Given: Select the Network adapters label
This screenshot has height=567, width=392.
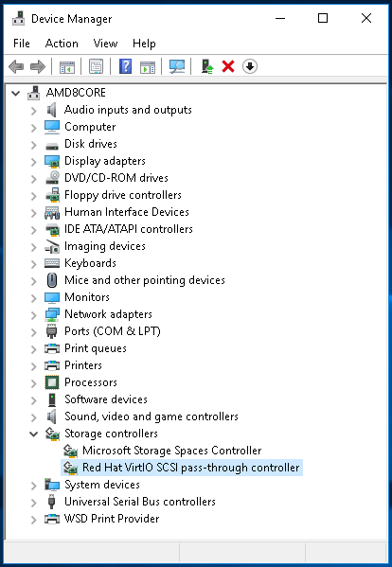Looking at the screenshot, I should click(108, 314).
